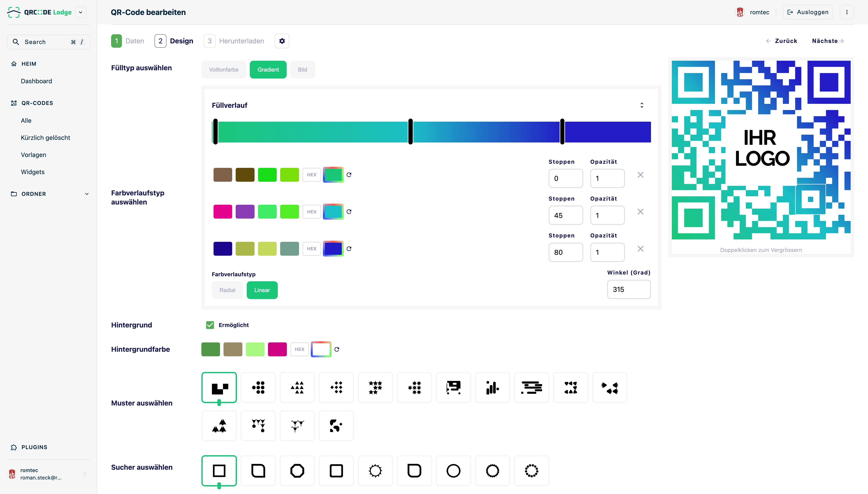Toggle the Ermöglicht background checkbox
868x494 pixels.
coord(210,325)
